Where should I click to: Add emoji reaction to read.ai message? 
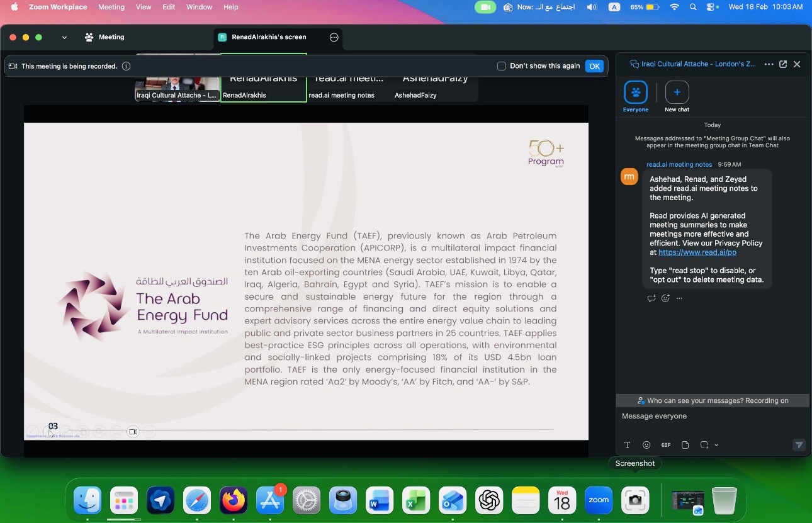(665, 298)
